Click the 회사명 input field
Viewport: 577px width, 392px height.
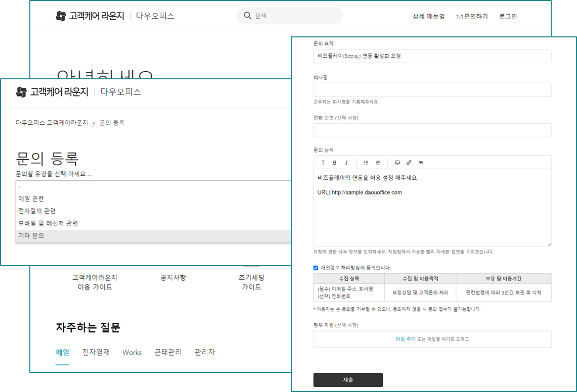432,90
